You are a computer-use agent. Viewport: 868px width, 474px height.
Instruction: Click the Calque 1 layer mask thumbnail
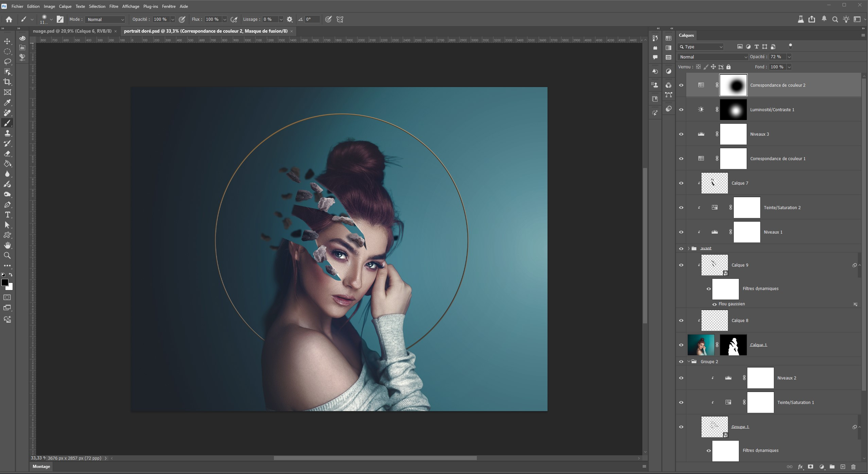click(x=733, y=345)
